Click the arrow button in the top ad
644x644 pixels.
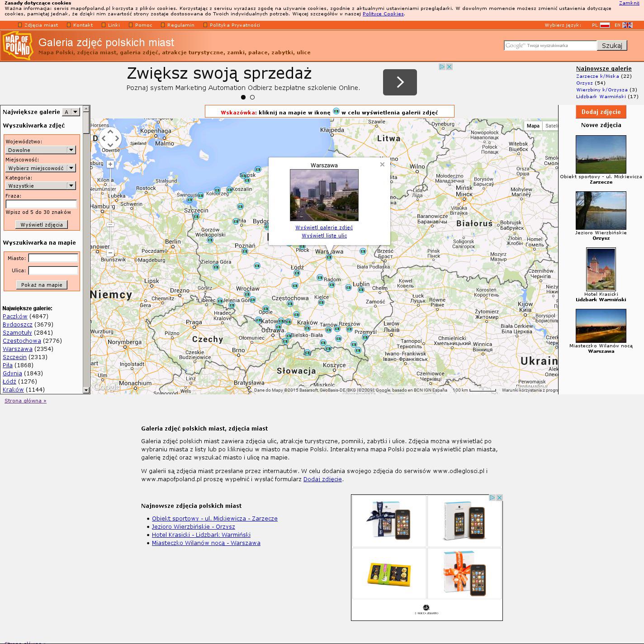(x=400, y=82)
